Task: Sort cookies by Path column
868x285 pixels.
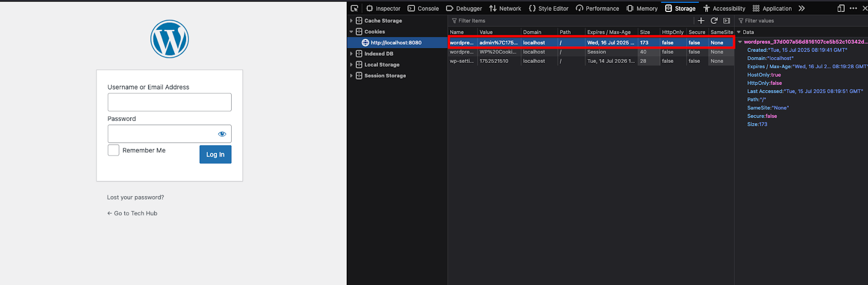Action: pyautogui.click(x=571, y=32)
